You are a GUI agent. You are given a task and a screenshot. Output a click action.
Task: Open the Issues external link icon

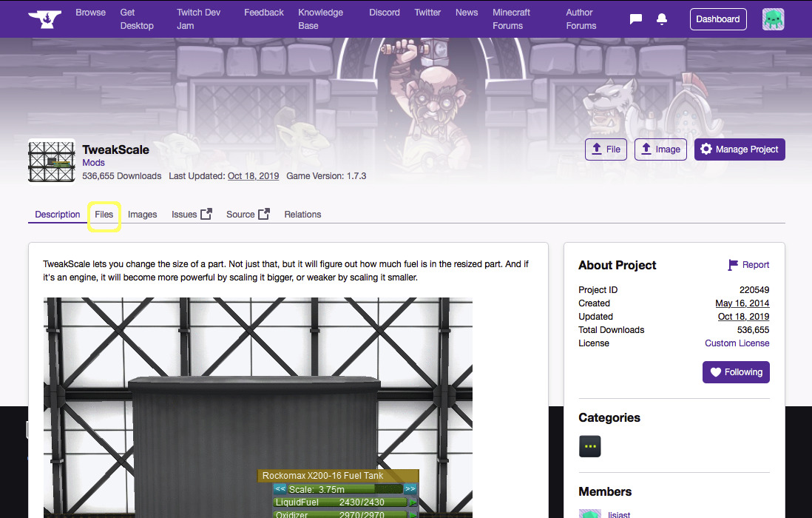[x=206, y=214]
